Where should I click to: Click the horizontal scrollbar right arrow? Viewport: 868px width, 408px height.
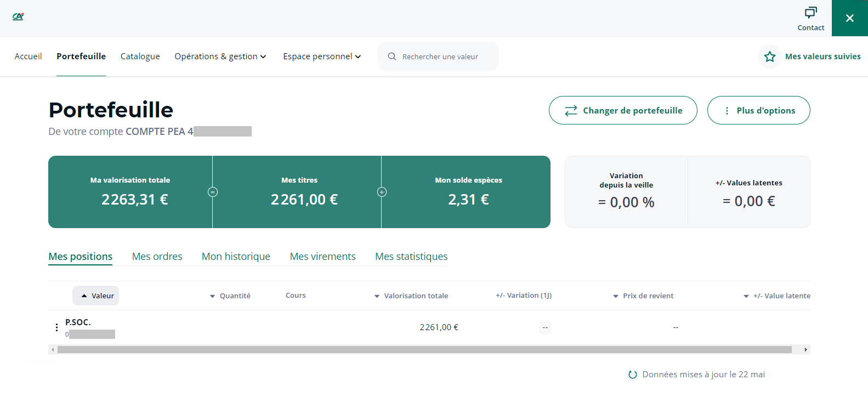805,349
